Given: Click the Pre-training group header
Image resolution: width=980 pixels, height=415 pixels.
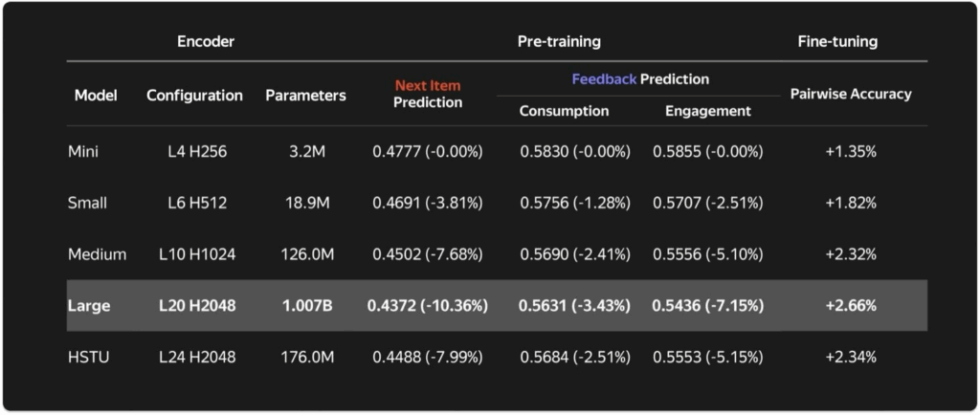Looking at the screenshot, I should pyautogui.click(x=559, y=42).
